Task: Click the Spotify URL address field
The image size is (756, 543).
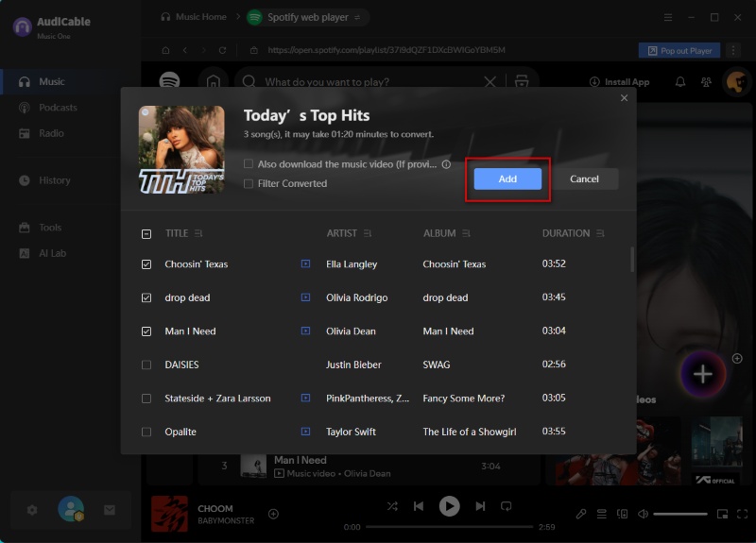Action: coord(387,50)
